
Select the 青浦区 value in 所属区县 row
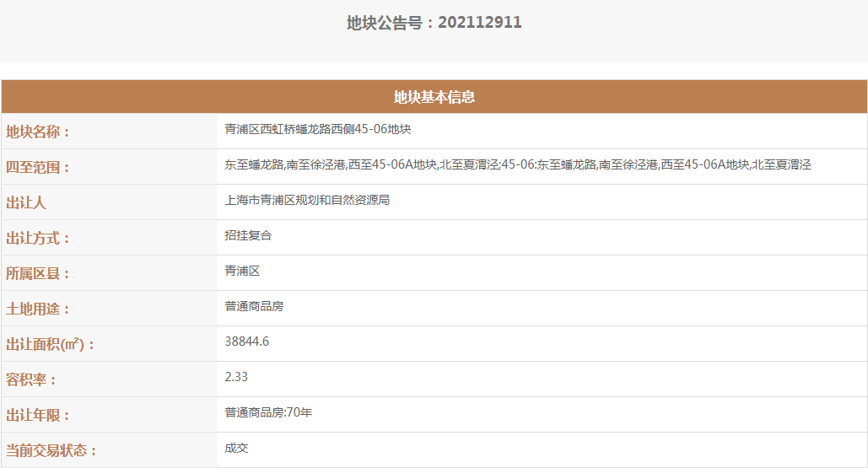[x=242, y=271]
